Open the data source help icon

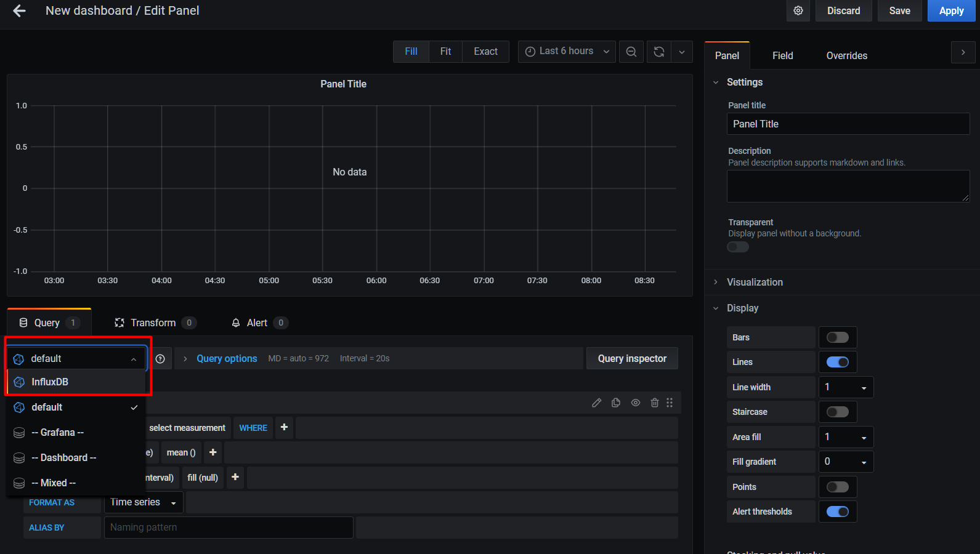160,359
